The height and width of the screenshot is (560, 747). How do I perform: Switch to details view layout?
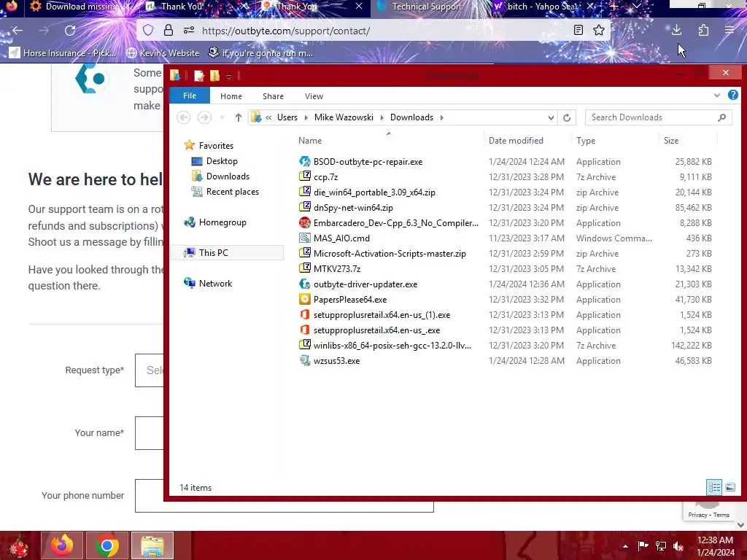point(714,487)
